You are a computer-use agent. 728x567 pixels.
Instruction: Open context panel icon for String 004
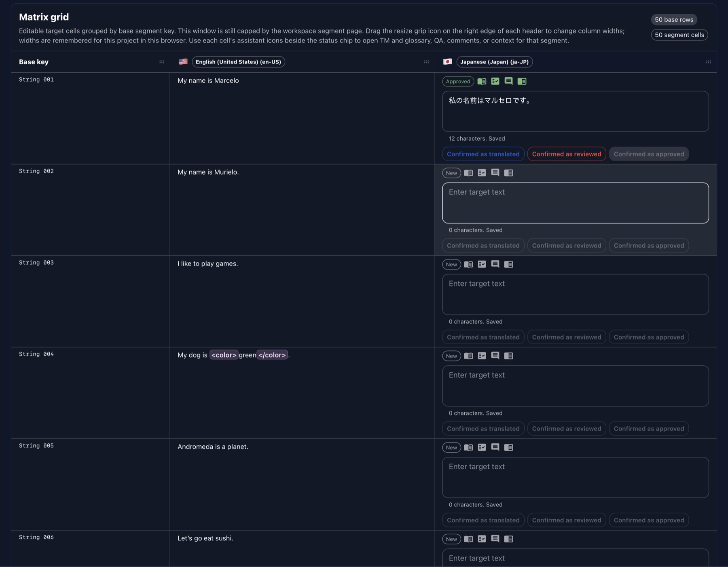[508, 356]
